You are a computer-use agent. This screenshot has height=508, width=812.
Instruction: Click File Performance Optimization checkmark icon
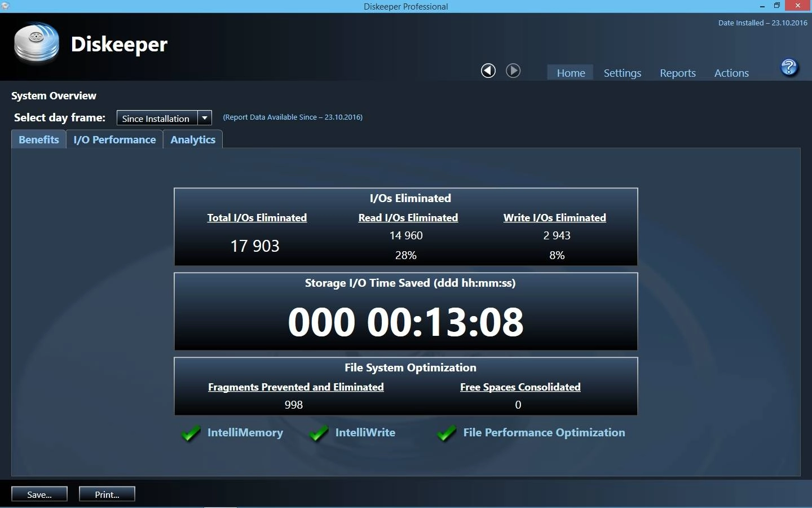[x=447, y=433]
